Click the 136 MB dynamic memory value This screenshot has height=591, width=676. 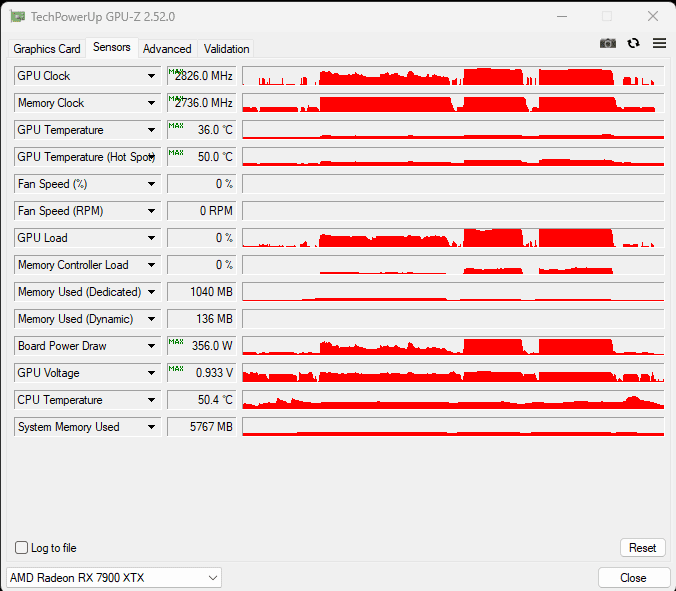(x=202, y=319)
